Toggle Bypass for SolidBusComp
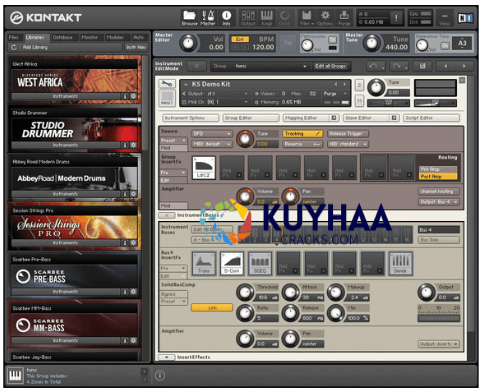Image resolution: width=481 pixels, height=392 pixels. click(174, 294)
